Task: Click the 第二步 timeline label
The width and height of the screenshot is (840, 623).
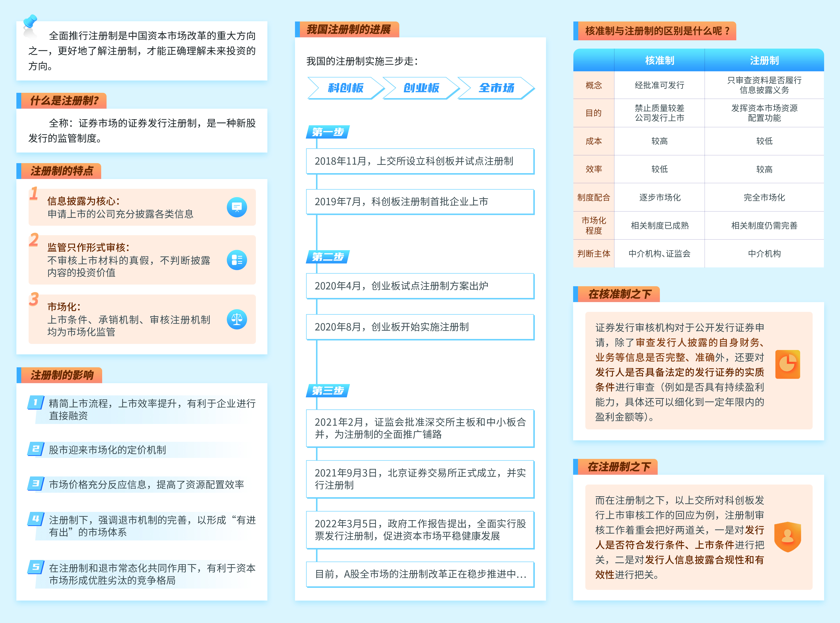Action: point(327,257)
